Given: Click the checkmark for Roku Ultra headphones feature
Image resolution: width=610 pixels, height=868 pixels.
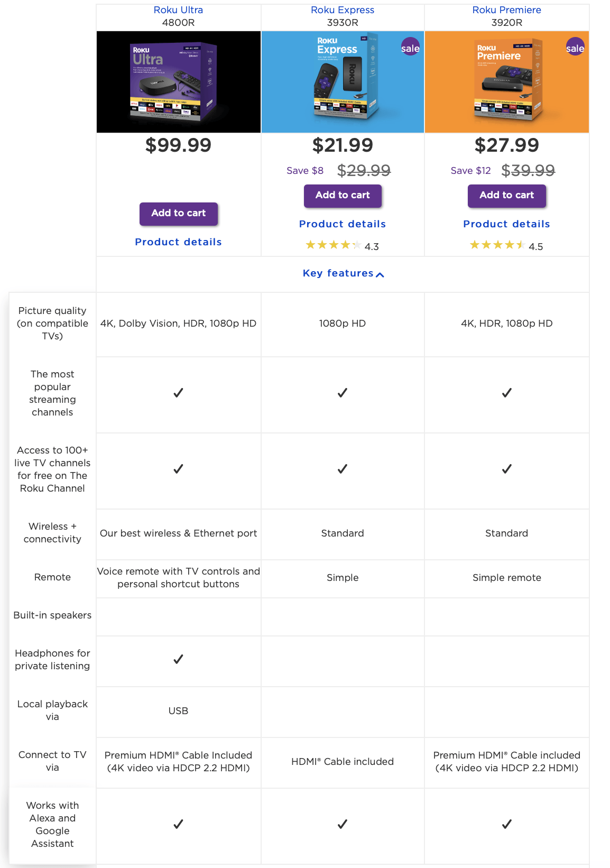Looking at the screenshot, I should (178, 659).
